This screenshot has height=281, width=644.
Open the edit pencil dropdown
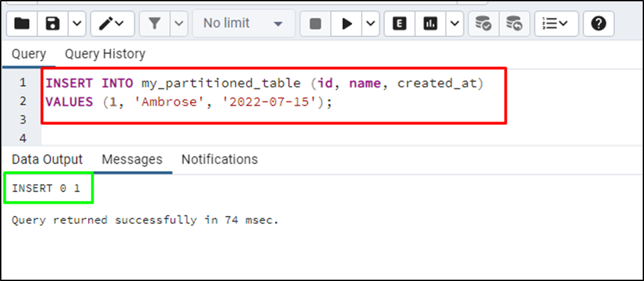(x=112, y=24)
